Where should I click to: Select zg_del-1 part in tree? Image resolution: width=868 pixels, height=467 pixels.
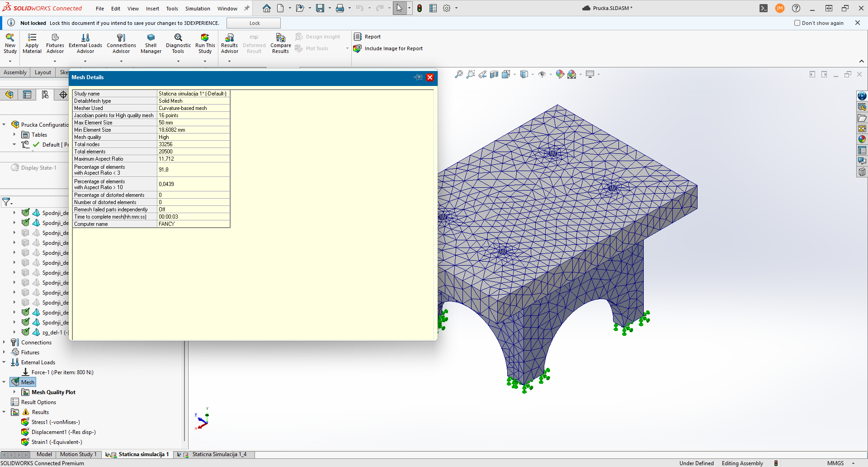point(45,333)
